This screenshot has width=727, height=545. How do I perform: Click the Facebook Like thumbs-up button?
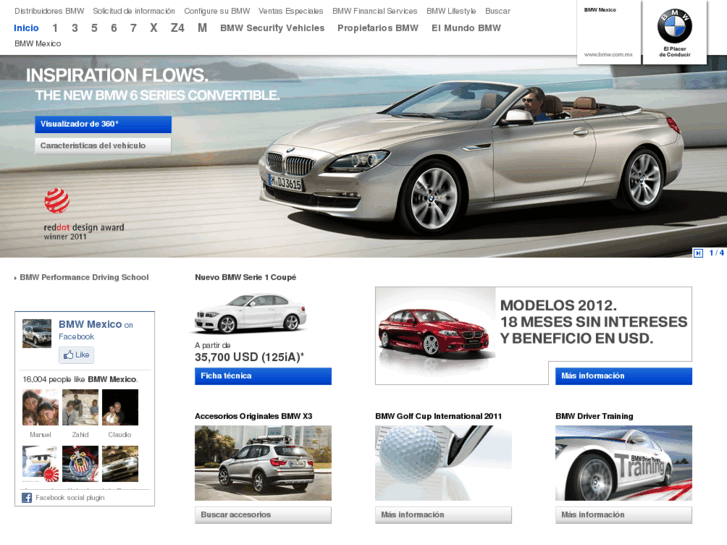click(x=77, y=355)
